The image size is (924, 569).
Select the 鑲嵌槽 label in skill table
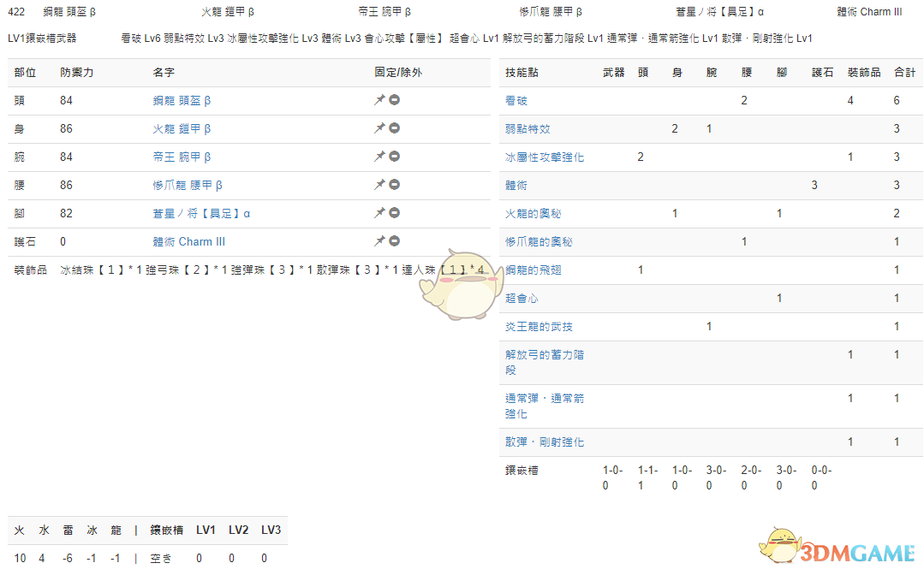point(522,471)
